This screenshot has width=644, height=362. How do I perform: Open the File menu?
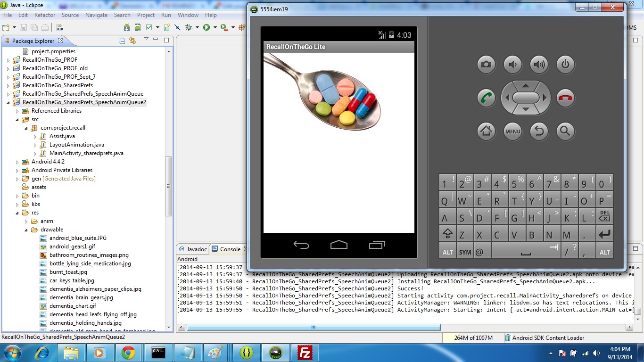click(8, 15)
